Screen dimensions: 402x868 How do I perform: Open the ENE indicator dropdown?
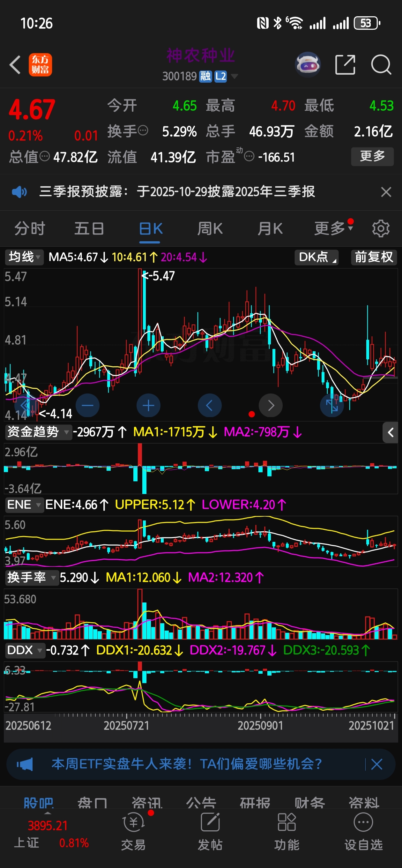pyautogui.click(x=25, y=505)
